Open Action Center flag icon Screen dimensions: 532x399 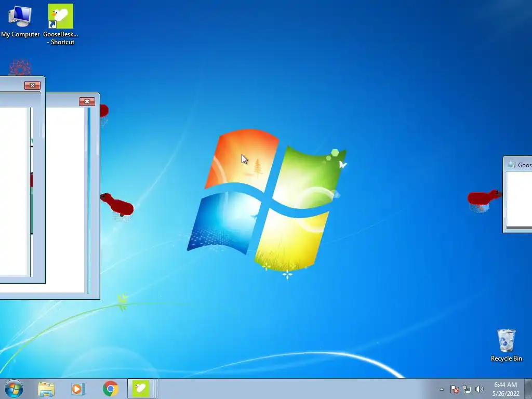(x=455, y=389)
